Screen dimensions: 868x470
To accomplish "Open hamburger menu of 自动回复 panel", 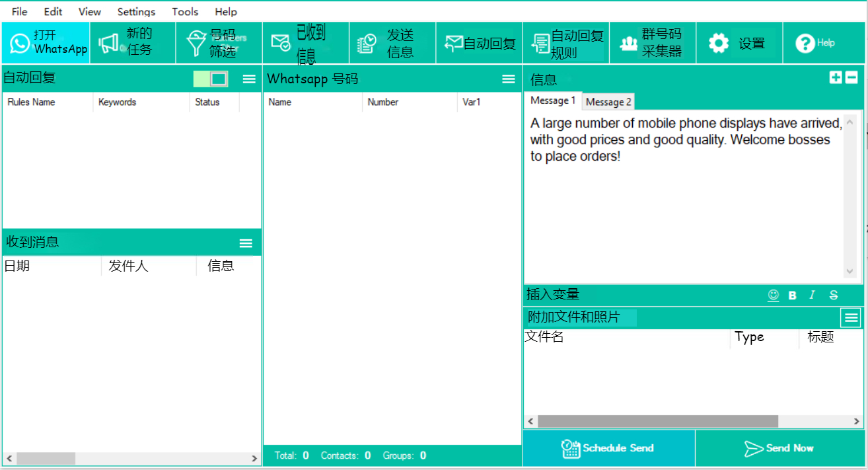I will click(x=249, y=79).
